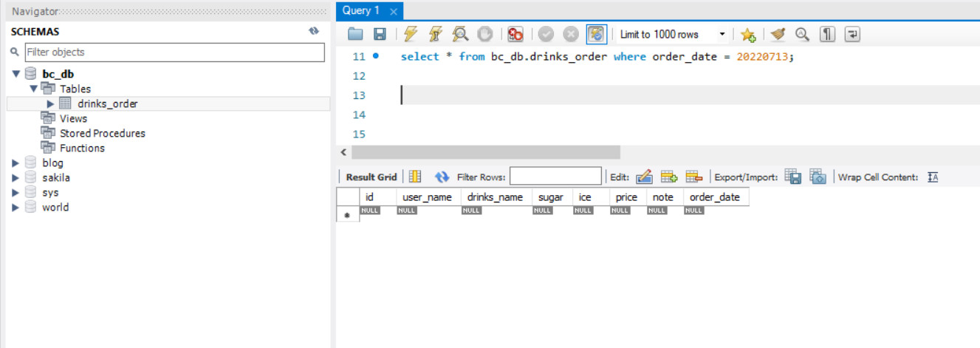The width and height of the screenshot is (980, 348).
Task: Click the Navigator panel title
Action: click(x=35, y=11)
